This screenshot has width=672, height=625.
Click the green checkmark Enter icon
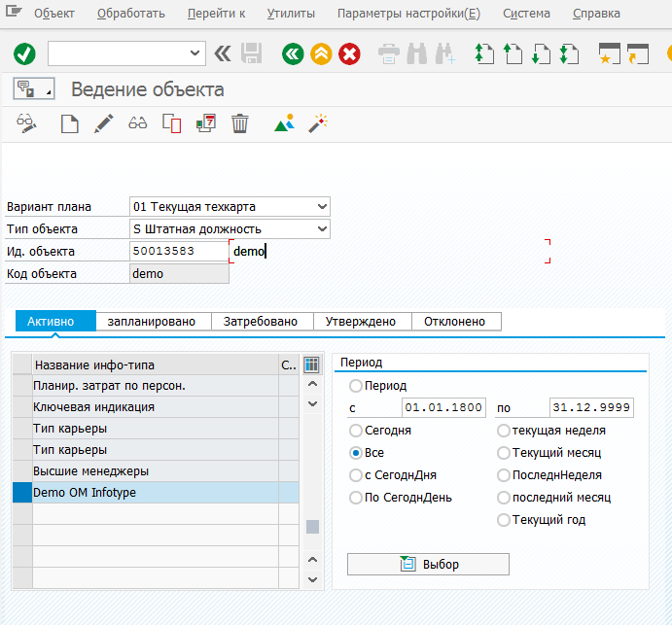24,54
